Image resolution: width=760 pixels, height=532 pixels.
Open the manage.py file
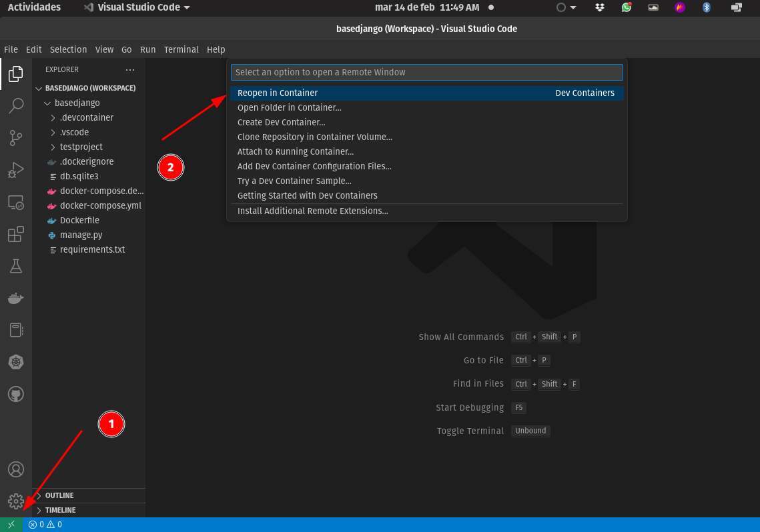[x=89, y=235]
